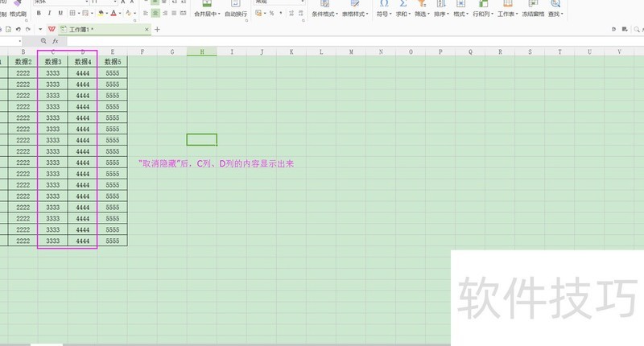The width and height of the screenshot is (644, 346).
Task: Click the Sum (求和) sigma button
Action: click(x=403, y=9)
